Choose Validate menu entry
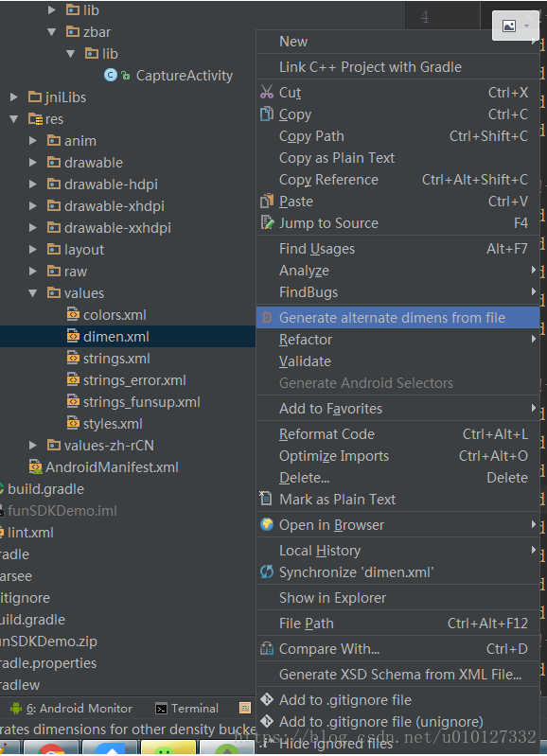This screenshot has width=547, height=756. [397, 361]
